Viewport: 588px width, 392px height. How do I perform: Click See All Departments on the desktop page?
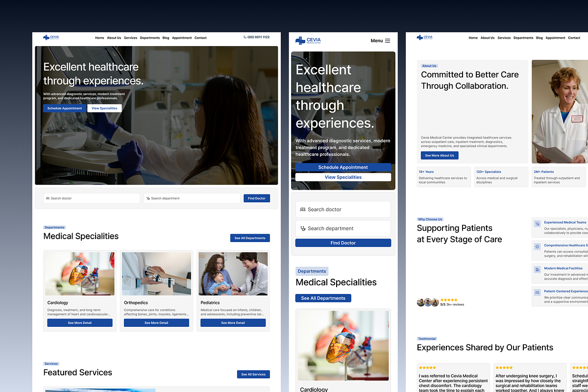tap(250, 238)
